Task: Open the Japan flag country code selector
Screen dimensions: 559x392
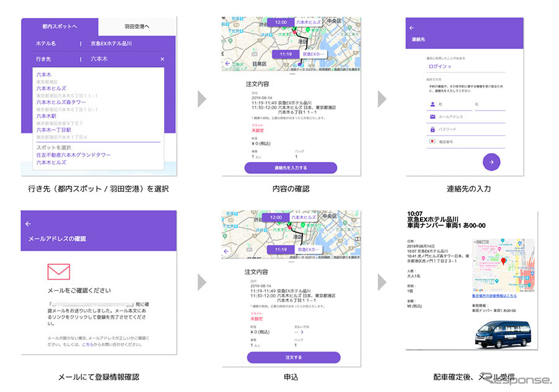Action: click(432, 142)
